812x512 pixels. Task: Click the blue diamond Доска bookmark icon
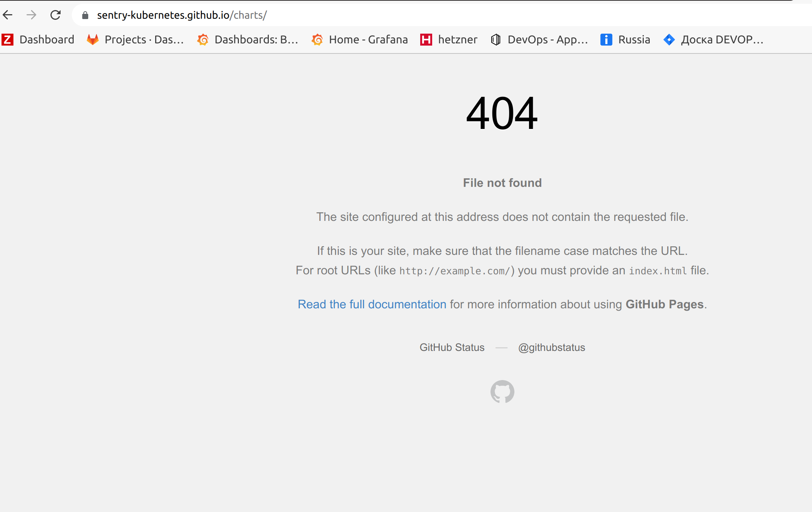pyautogui.click(x=669, y=39)
